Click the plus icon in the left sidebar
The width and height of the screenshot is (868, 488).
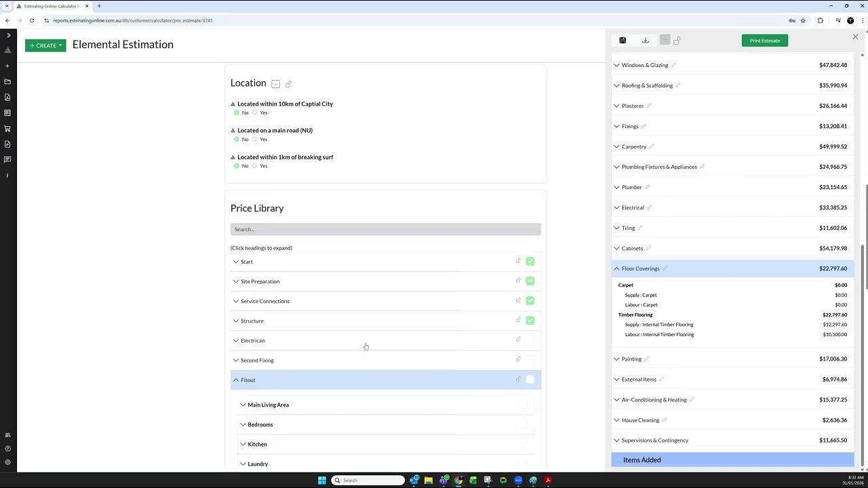click(7, 66)
